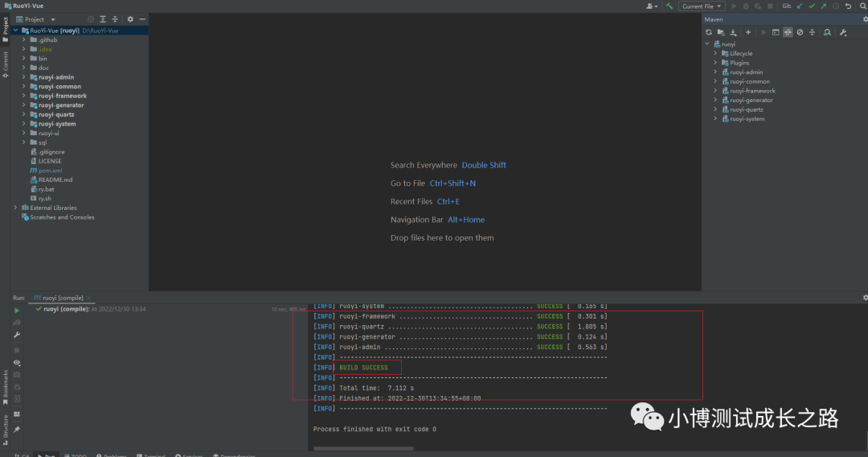Click Expand All in Project panel
The width and height of the screenshot is (868, 457).
coord(103,19)
